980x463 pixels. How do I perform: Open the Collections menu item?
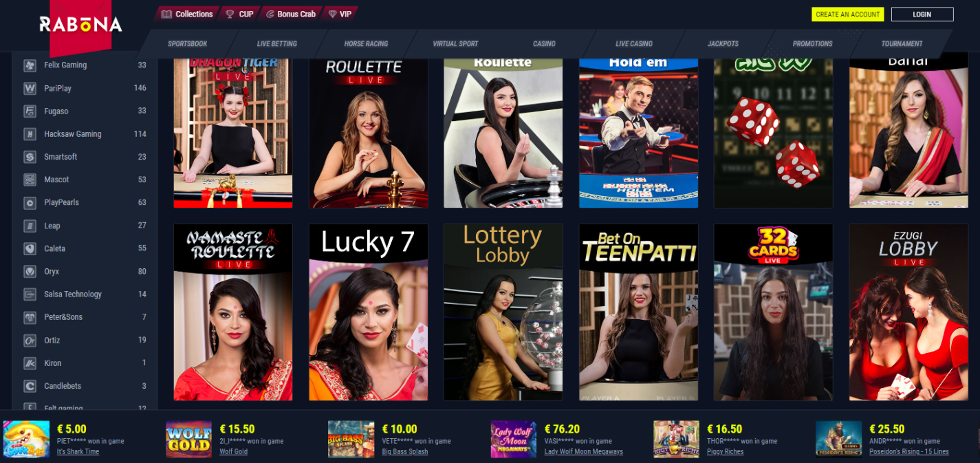pyautogui.click(x=187, y=14)
